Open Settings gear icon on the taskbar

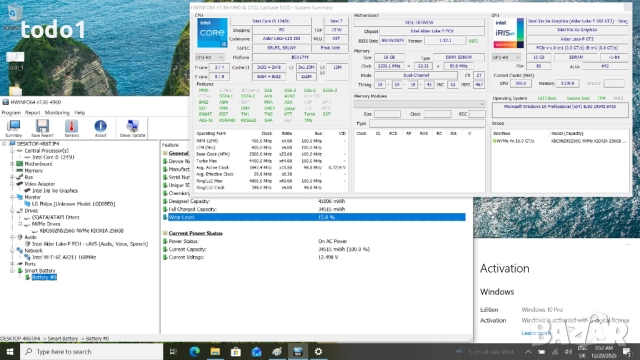tap(318, 351)
